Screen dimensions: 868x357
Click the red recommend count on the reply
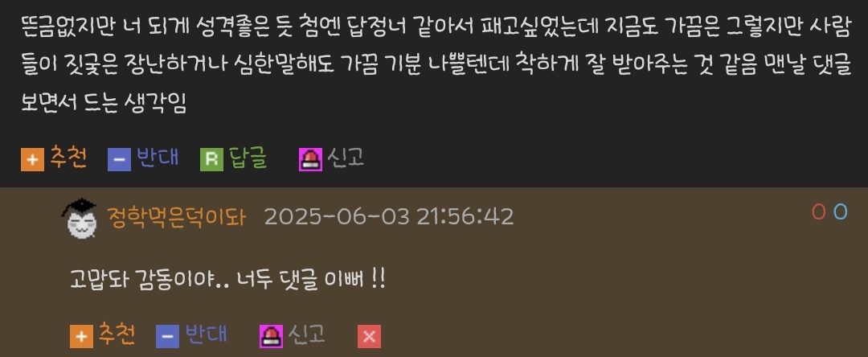tap(819, 212)
